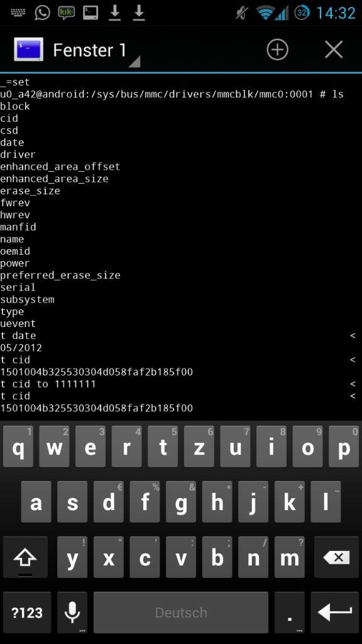362x644 pixels.
Task: Tap the keyboard indicator icon in status bar
Action: [18, 13]
